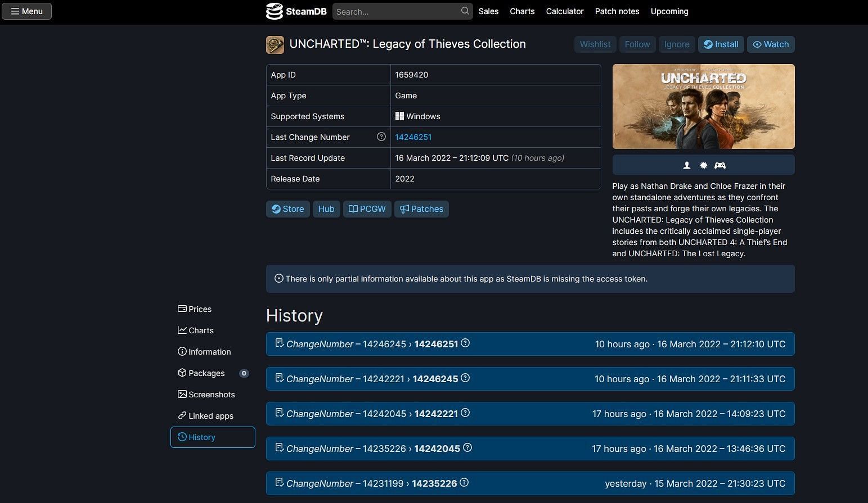
Task: Click the Windows logo icon
Action: 399,116
